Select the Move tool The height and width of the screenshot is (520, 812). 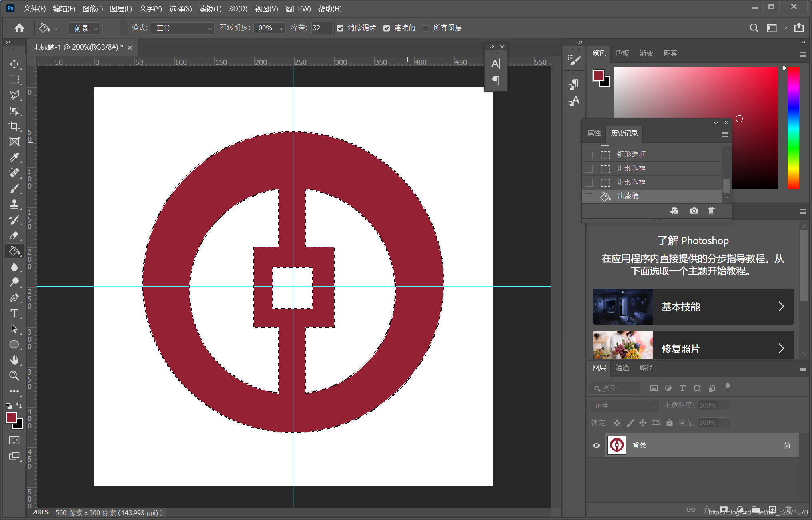coord(14,64)
